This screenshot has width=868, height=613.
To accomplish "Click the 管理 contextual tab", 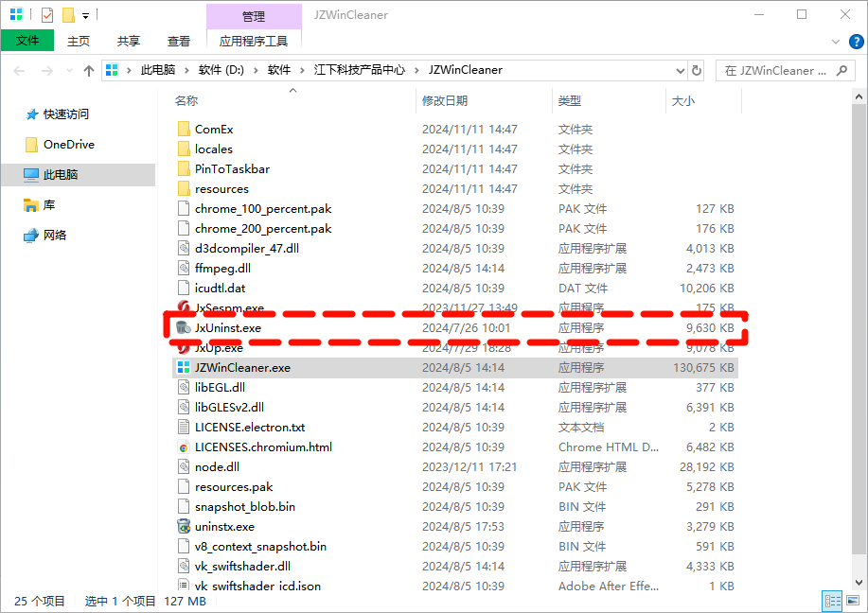I will [254, 17].
